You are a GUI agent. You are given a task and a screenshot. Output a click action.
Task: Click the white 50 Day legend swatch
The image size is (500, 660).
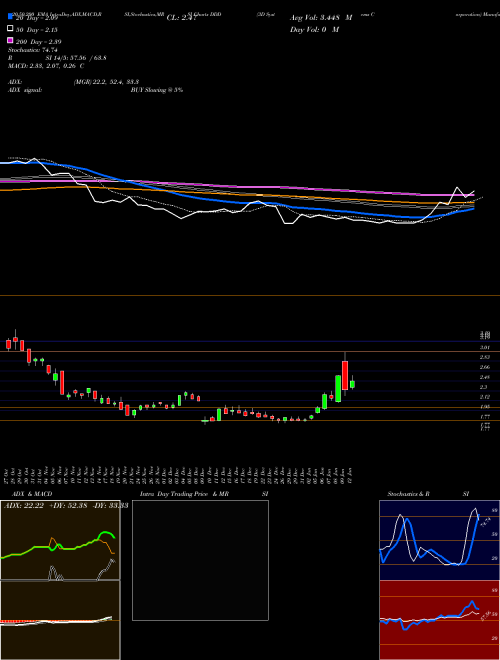pos(10,29)
